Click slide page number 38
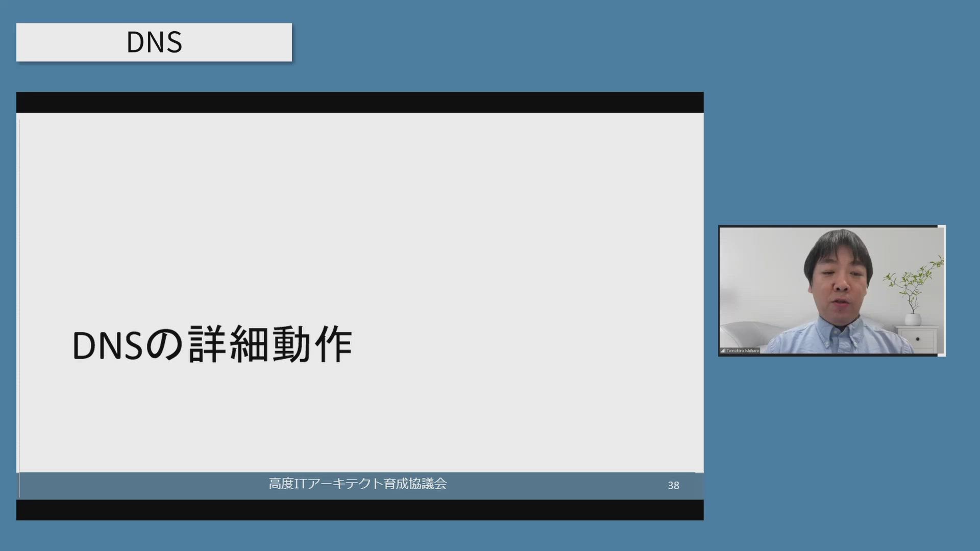This screenshot has width=980, height=551. click(673, 485)
